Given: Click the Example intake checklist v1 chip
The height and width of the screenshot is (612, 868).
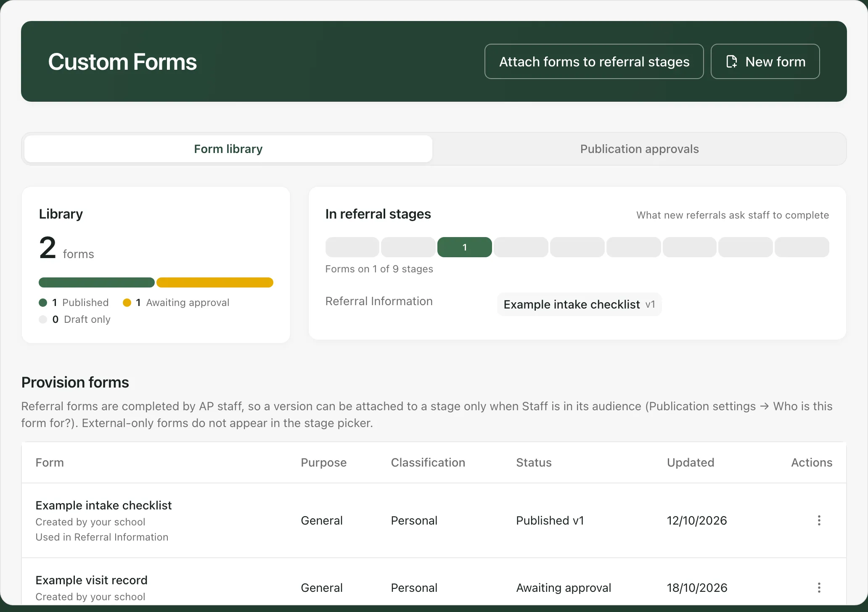Looking at the screenshot, I should 579,304.
